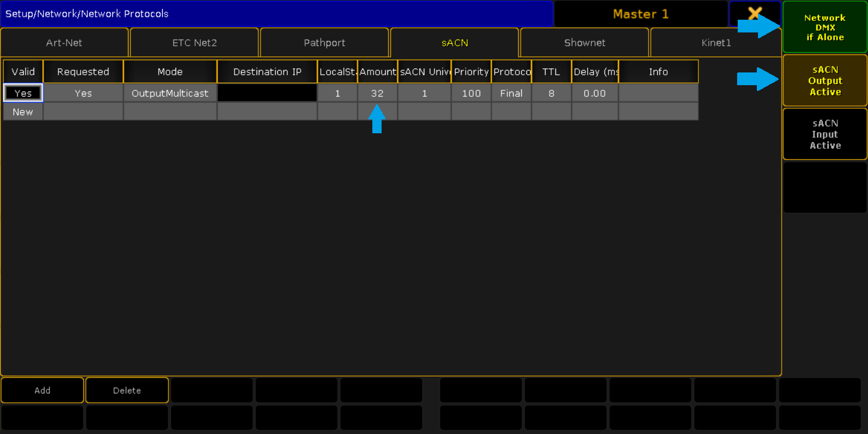Open the Kinet1 tab

pyautogui.click(x=716, y=43)
